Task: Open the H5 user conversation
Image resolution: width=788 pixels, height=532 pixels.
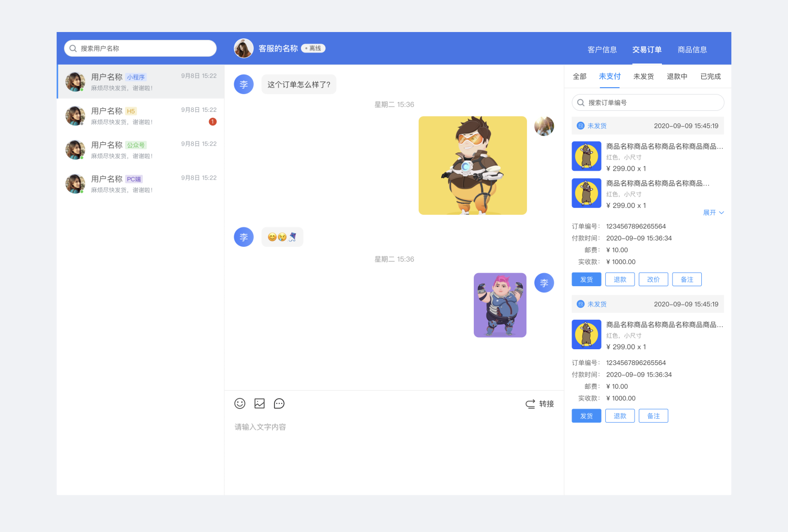Action: pyautogui.click(x=141, y=116)
